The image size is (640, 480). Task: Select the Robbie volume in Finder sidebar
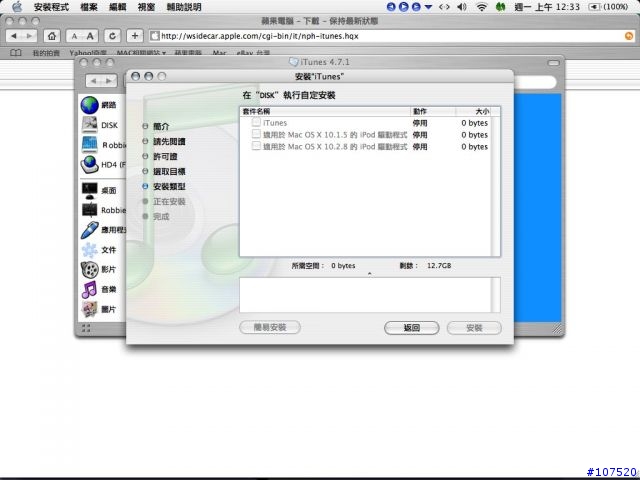103,145
